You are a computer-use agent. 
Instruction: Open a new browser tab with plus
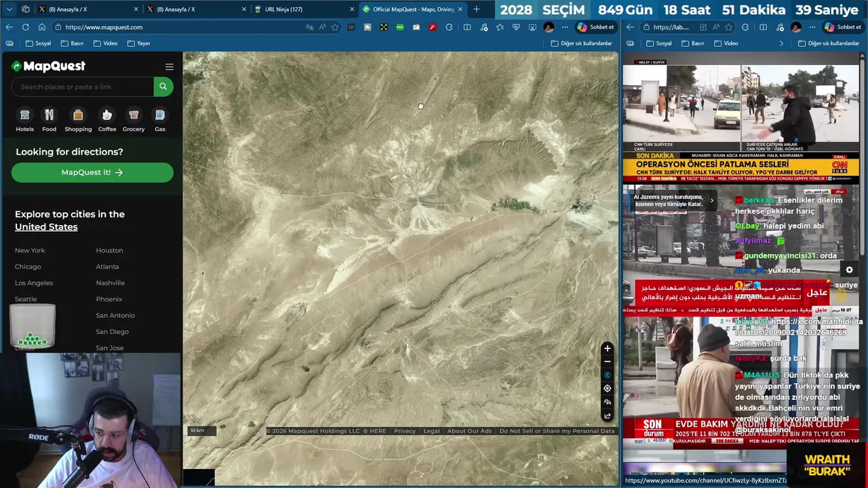coord(476,9)
